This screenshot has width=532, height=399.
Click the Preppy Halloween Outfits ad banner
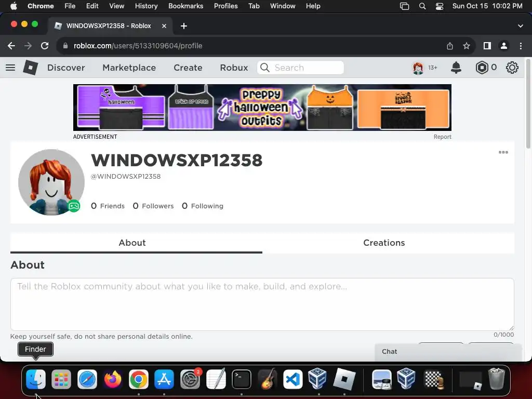pyautogui.click(x=262, y=108)
